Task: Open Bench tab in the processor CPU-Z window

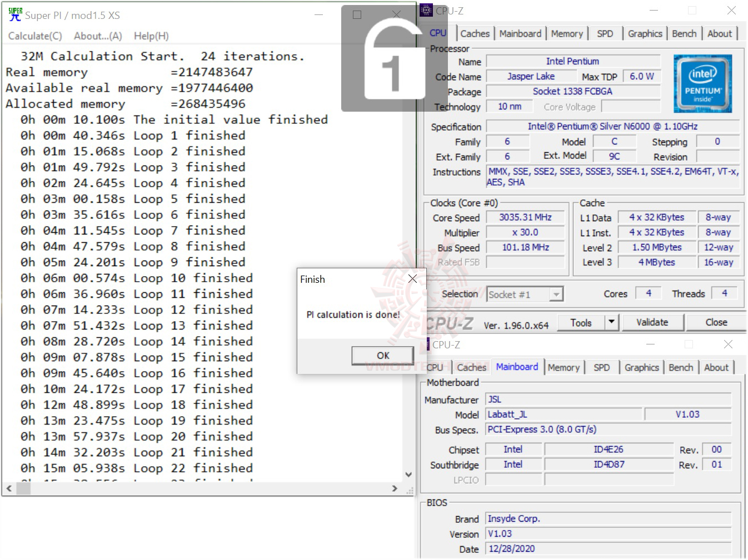Action: (684, 33)
